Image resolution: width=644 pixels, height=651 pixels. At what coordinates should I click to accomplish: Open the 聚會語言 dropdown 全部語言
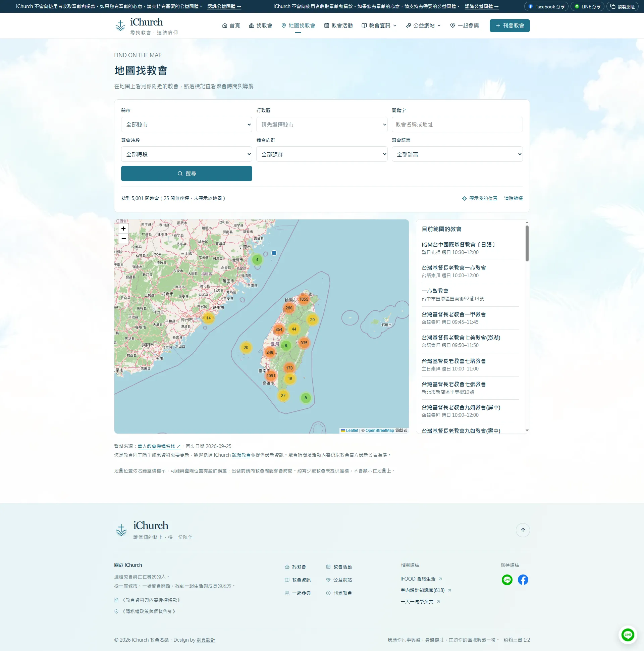[457, 154]
